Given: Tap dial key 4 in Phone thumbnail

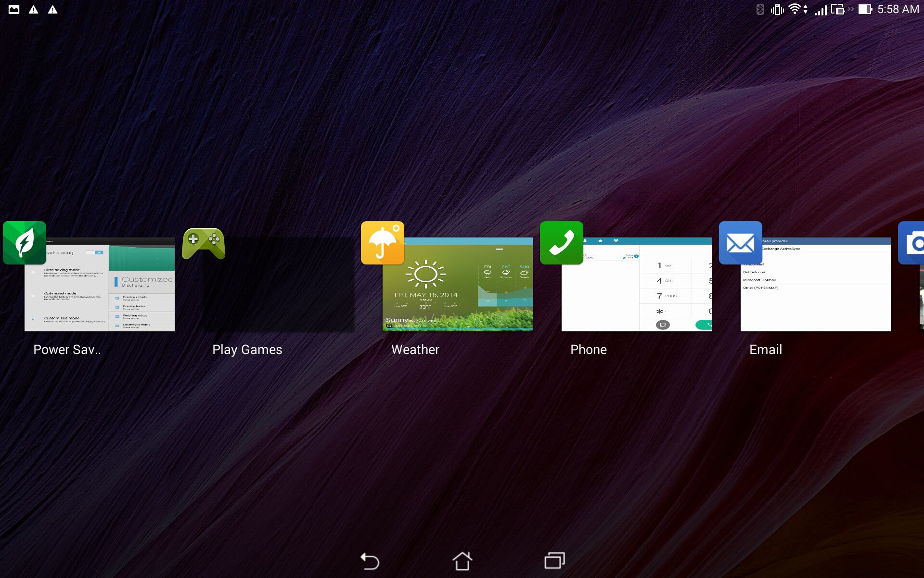Looking at the screenshot, I should pos(665,281).
